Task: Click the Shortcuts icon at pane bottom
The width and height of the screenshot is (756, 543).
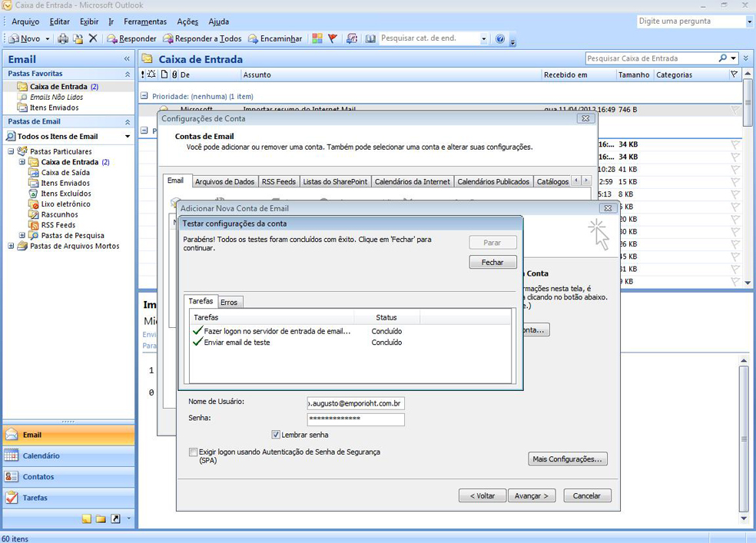Action: [115, 519]
